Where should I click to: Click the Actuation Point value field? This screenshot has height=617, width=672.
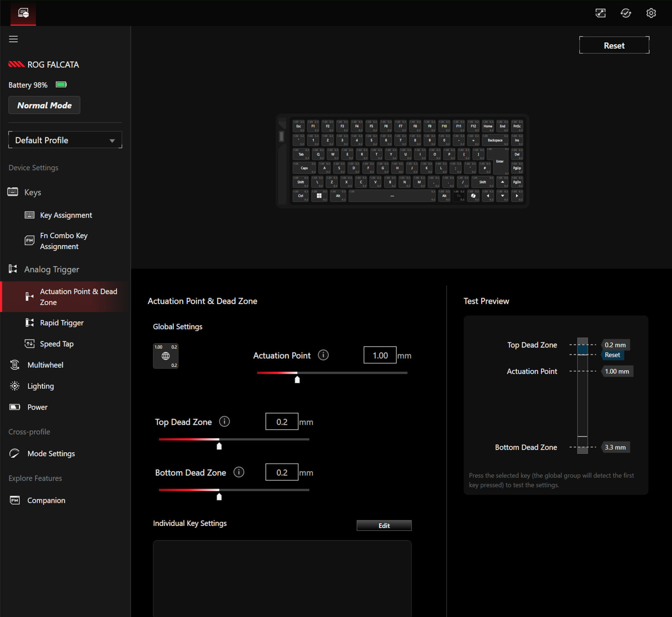coord(380,355)
